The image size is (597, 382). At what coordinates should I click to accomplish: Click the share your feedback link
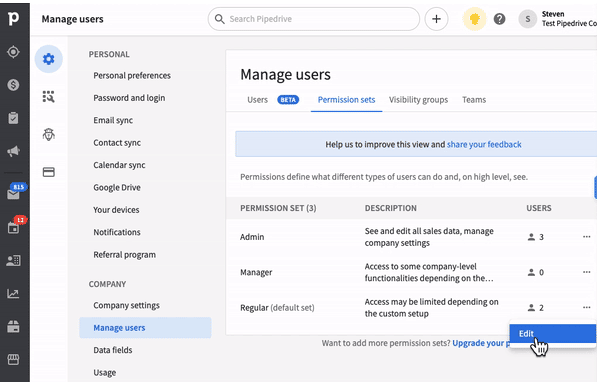point(484,144)
